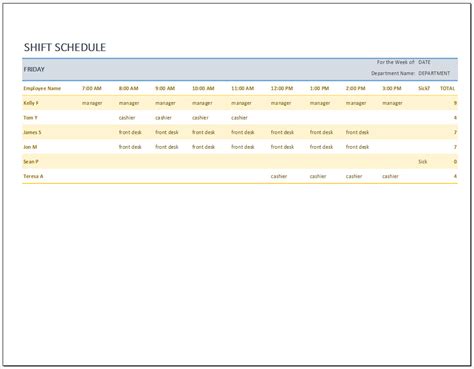Select the 1:00 PM column header
Viewport: 474px width, 369px height.
click(319, 88)
